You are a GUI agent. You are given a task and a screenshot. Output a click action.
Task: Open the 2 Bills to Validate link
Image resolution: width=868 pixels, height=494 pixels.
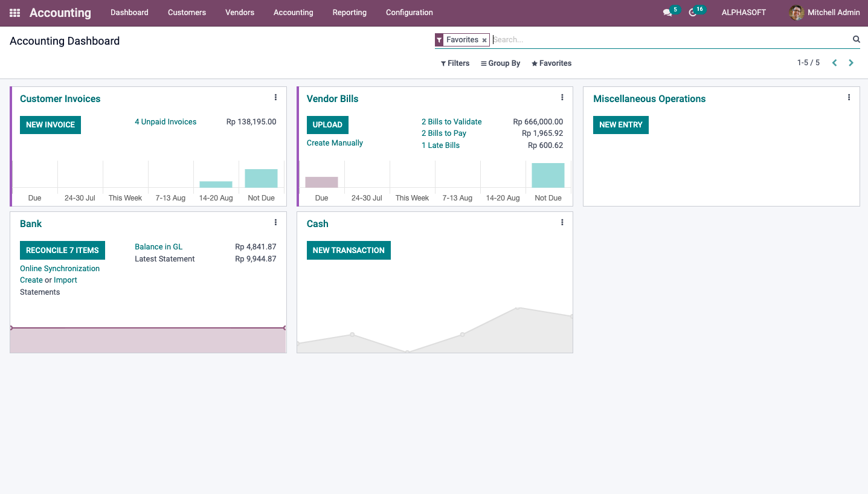451,122
